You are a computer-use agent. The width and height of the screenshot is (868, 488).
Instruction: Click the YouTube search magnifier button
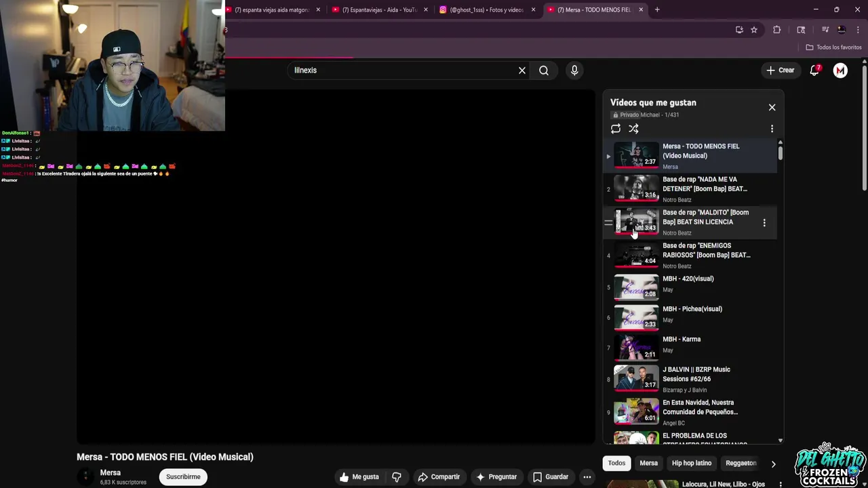coord(544,70)
